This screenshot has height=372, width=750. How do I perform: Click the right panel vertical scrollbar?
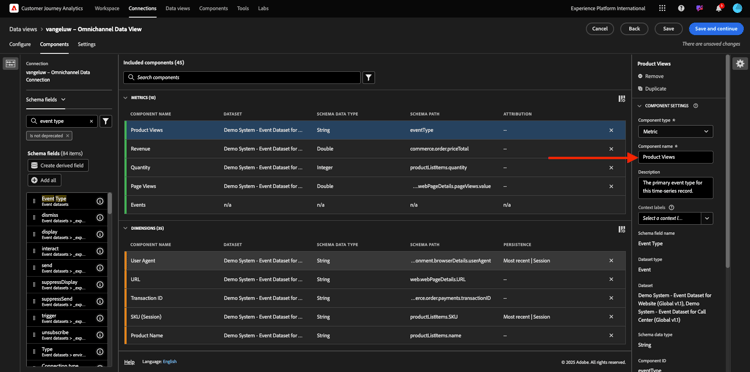728,161
